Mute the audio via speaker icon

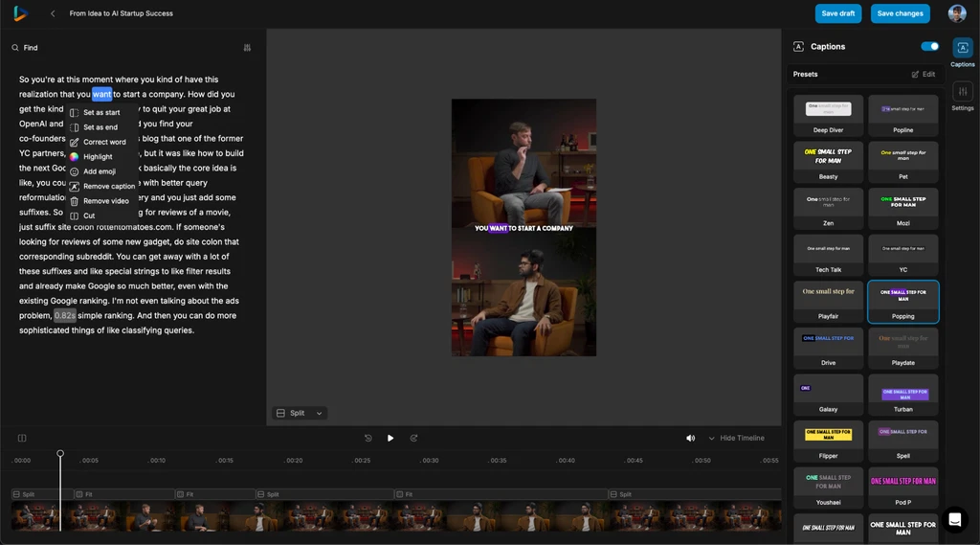(690, 438)
